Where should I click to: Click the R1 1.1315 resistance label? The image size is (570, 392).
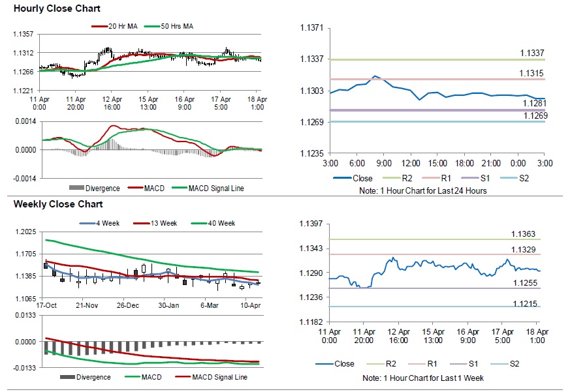531,74
